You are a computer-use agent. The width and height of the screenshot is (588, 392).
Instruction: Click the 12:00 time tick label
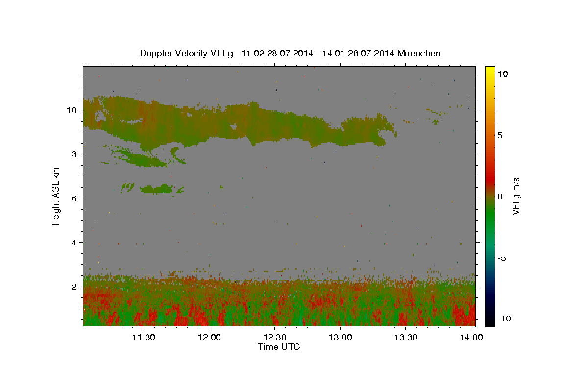(x=209, y=337)
